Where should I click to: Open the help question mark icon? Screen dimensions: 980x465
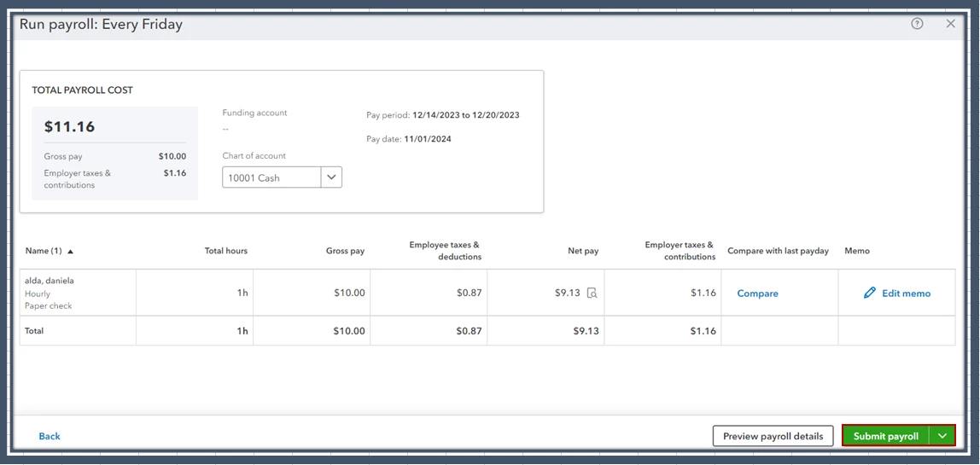[917, 24]
